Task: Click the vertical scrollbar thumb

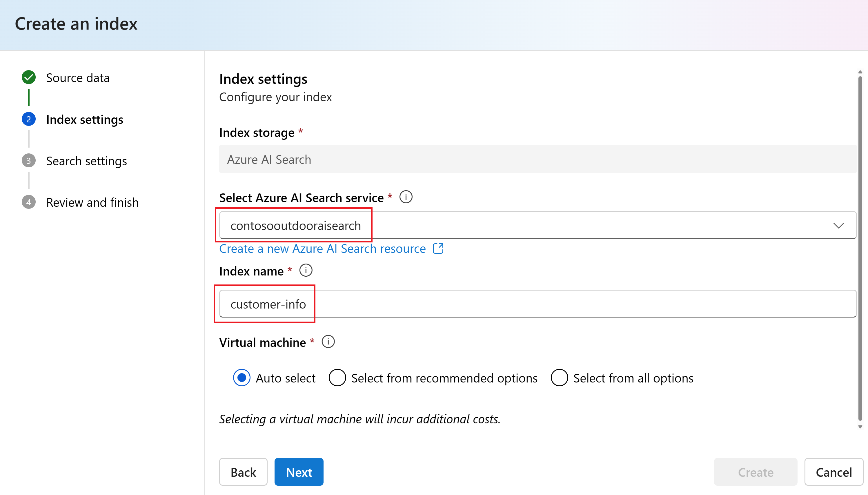Action: 860,248
